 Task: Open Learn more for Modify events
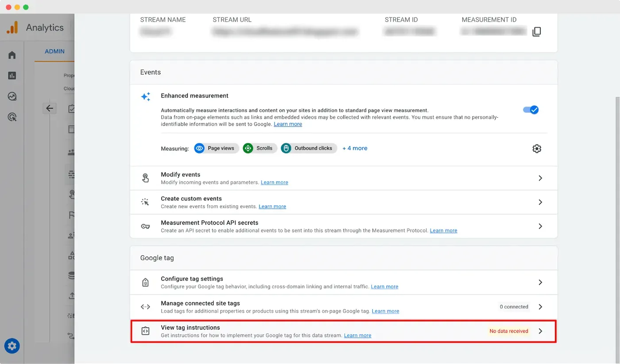(274, 182)
